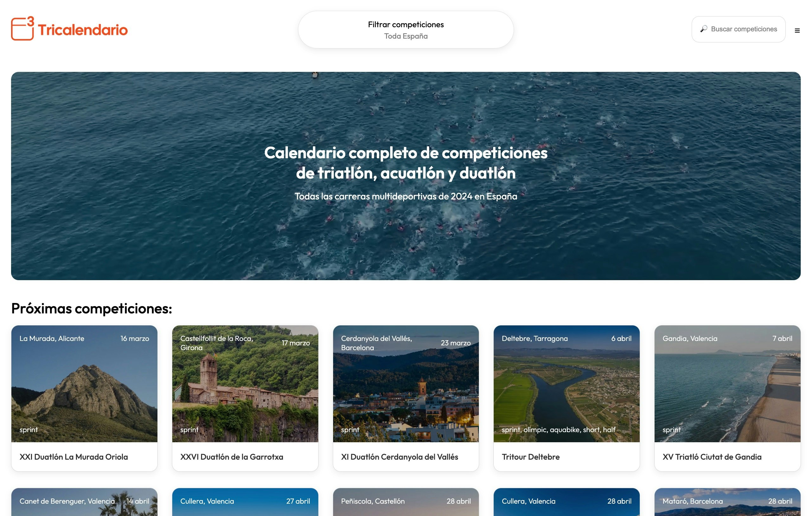Click the Deltebre river aerial photo
Viewport: 812px width, 516px height.
(x=567, y=384)
